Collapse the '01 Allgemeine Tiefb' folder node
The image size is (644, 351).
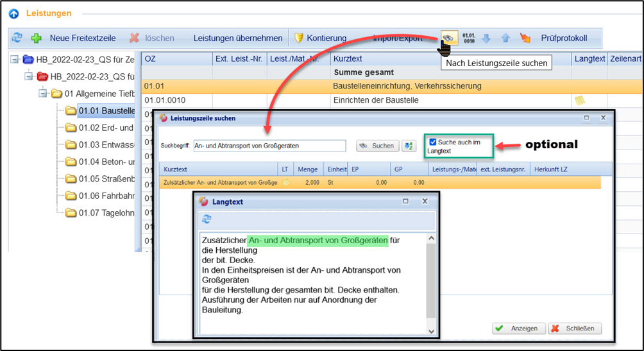point(42,94)
